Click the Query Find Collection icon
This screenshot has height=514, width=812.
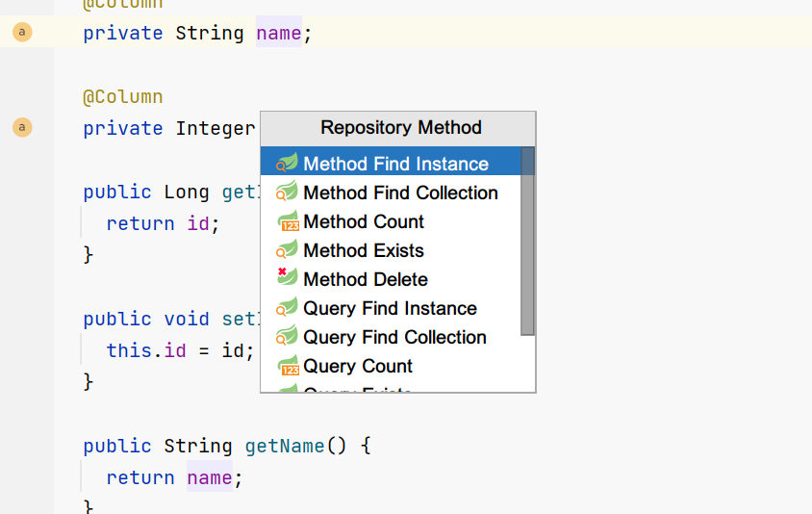click(x=287, y=336)
